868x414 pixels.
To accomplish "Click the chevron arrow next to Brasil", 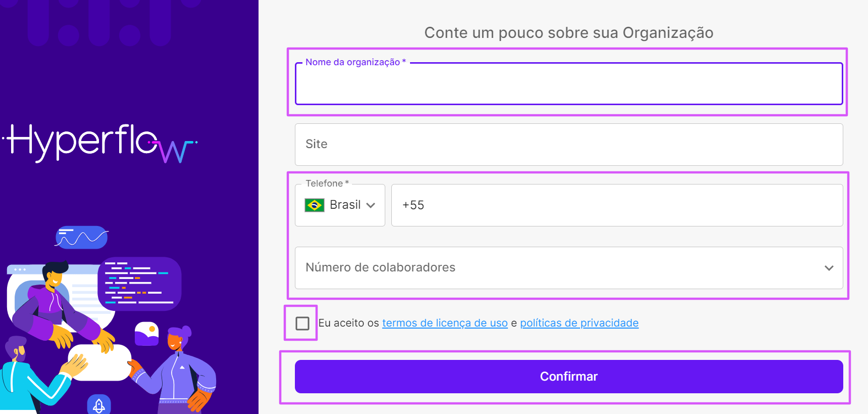I will point(371,205).
